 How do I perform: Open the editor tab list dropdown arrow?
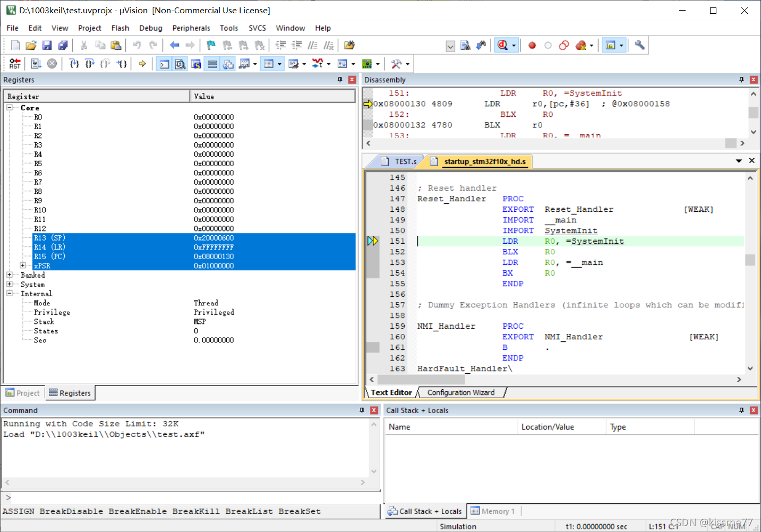[x=739, y=161]
